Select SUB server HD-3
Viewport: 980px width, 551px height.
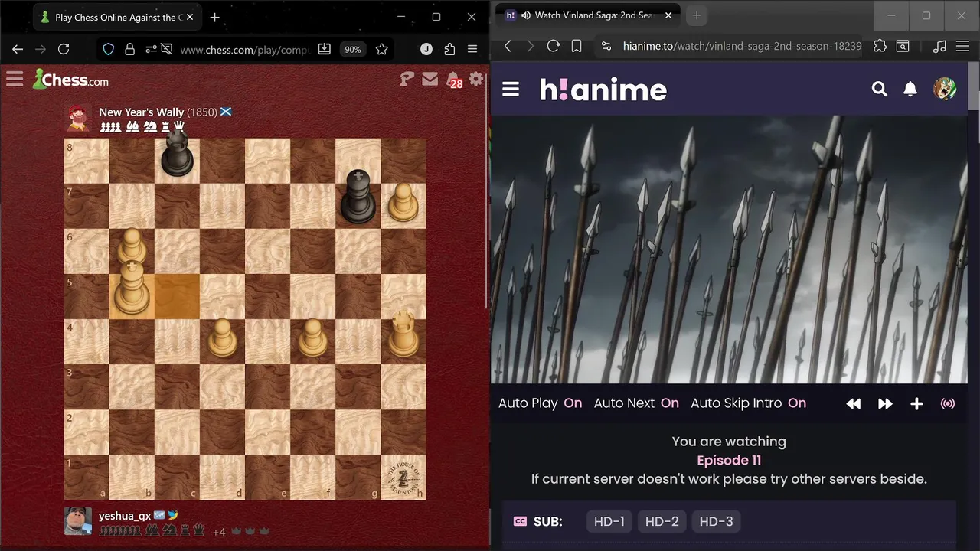pyautogui.click(x=717, y=521)
